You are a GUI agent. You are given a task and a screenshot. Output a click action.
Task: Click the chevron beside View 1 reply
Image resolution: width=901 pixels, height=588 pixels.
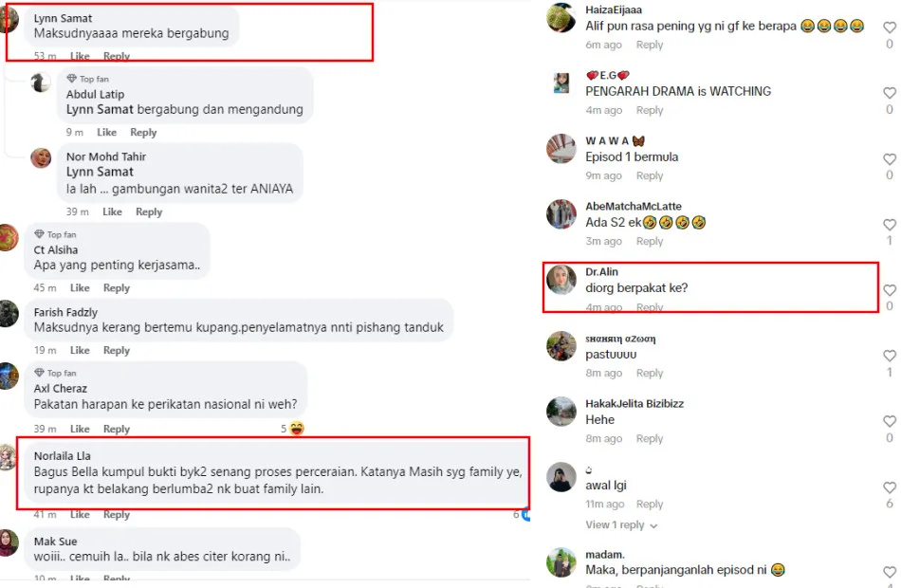pos(653,525)
